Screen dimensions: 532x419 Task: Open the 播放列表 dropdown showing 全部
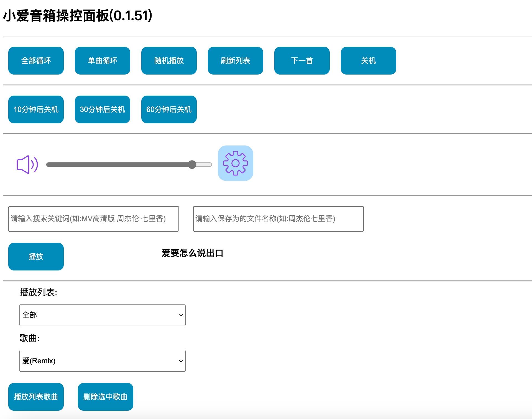tap(103, 315)
